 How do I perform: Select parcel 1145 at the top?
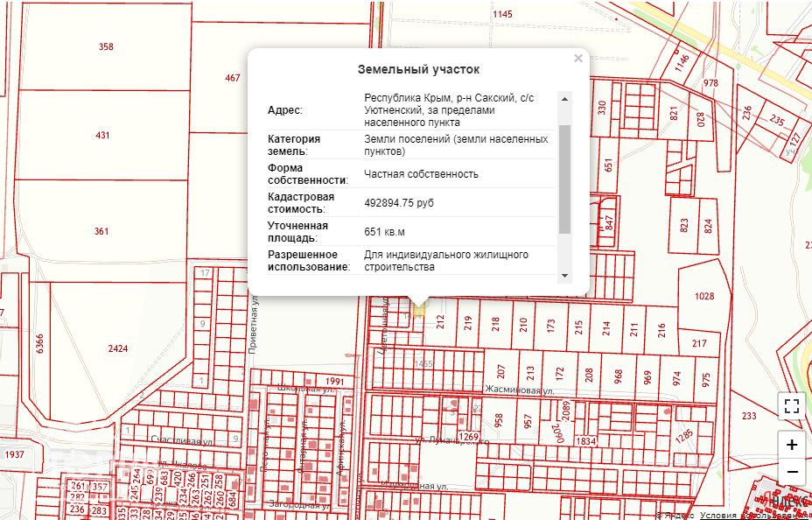[x=502, y=14]
